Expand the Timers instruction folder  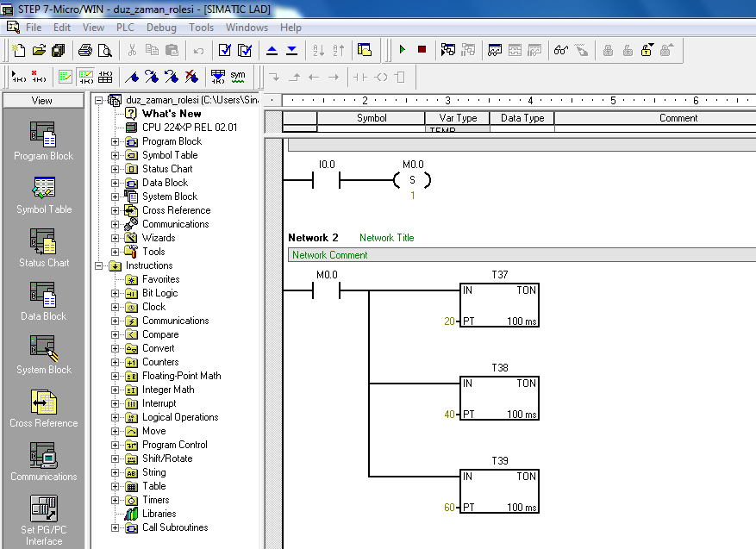pyautogui.click(x=115, y=501)
